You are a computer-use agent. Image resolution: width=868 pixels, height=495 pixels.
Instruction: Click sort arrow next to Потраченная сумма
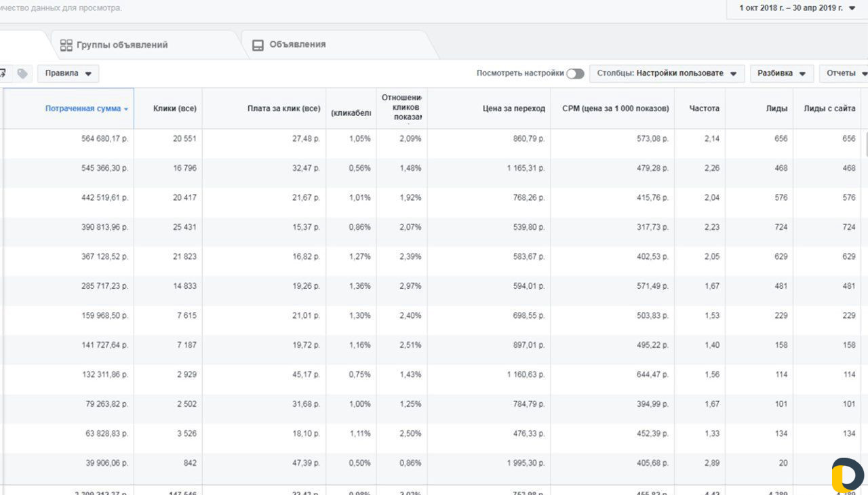(126, 109)
